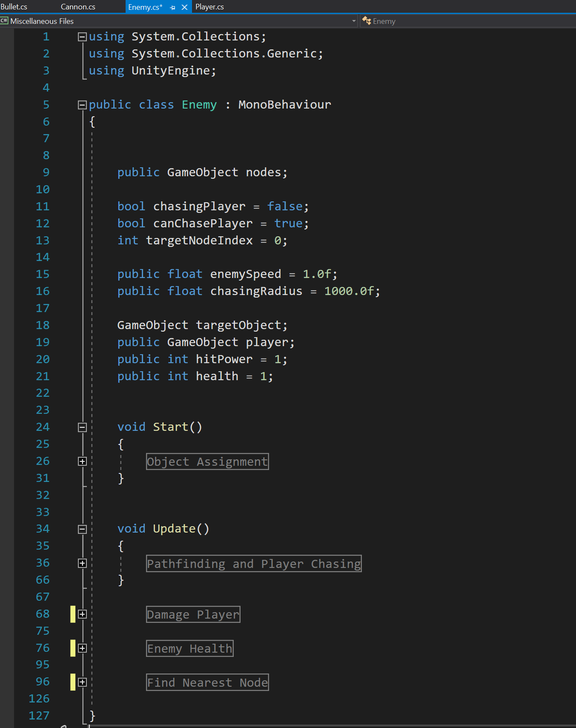This screenshot has height=728, width=576.
Task: Click the Enemy class icon in navigation bar
Action: (x=367, y=20)
